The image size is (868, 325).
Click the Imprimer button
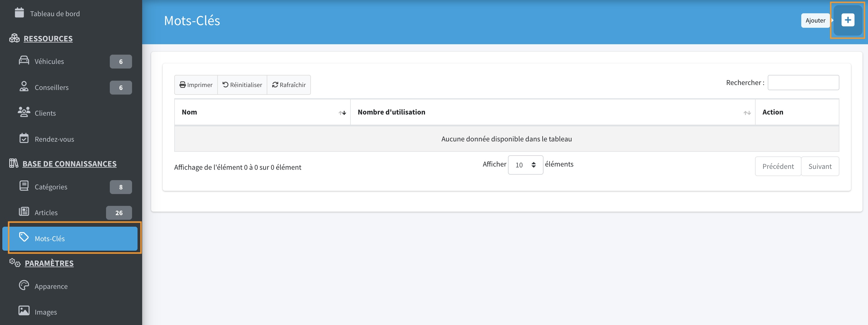coord(196,85)
